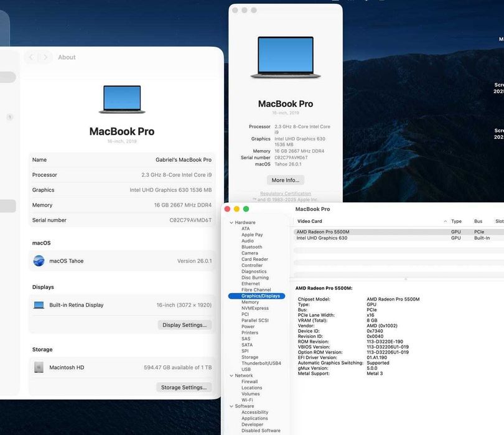Viewport: 504px width, 435px height.
Task: Select Power in the Hardware list
Action: [x=248, y=326]
